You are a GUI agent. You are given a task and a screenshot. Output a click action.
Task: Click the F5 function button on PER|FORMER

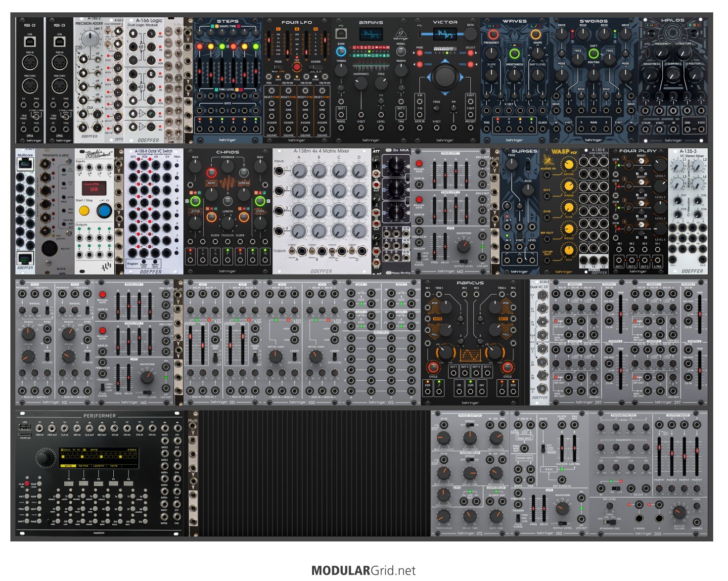129,483
